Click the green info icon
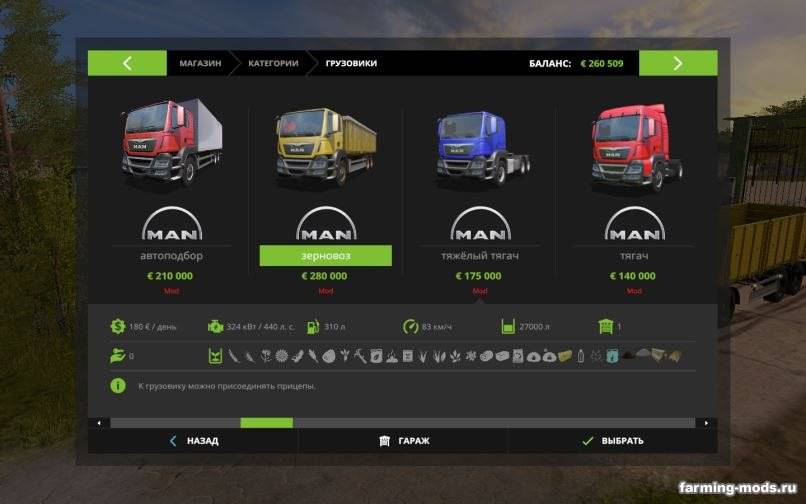806x504 pixels. coord(118,386)
